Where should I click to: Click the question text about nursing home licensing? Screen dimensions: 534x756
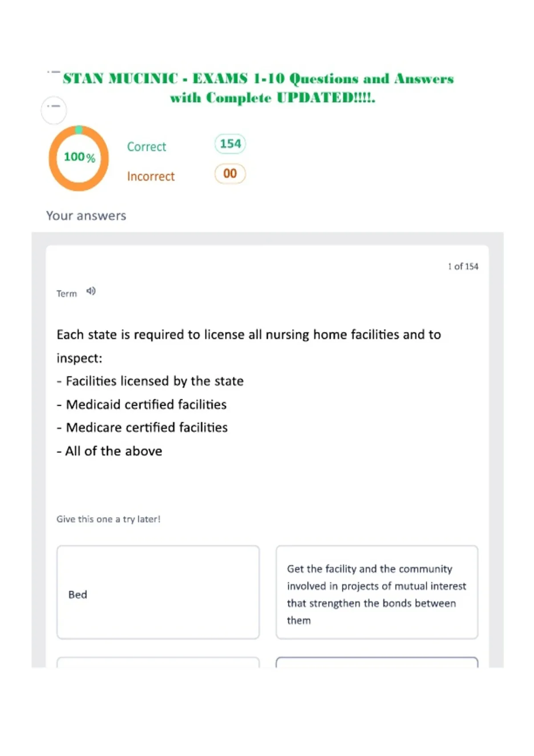click(x=249, y=346)
